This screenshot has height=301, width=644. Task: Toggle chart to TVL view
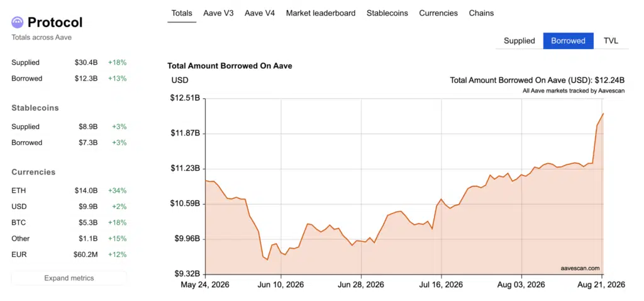(611, 41)
